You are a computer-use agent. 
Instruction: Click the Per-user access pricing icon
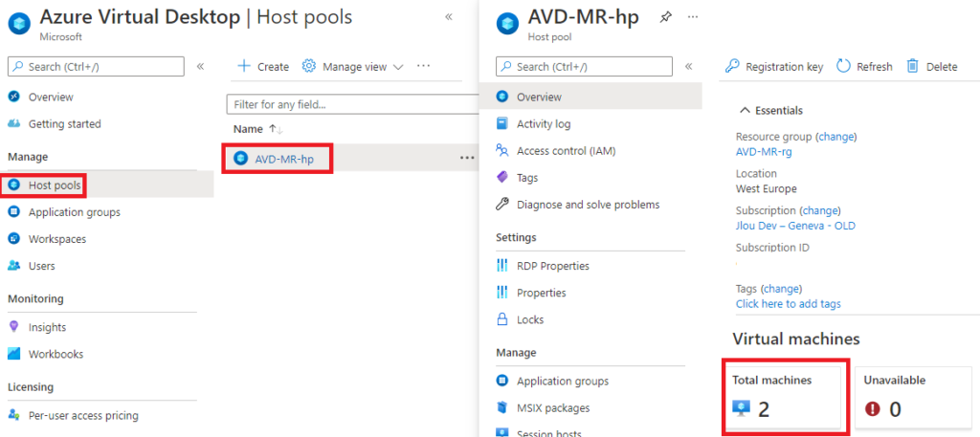13,414
